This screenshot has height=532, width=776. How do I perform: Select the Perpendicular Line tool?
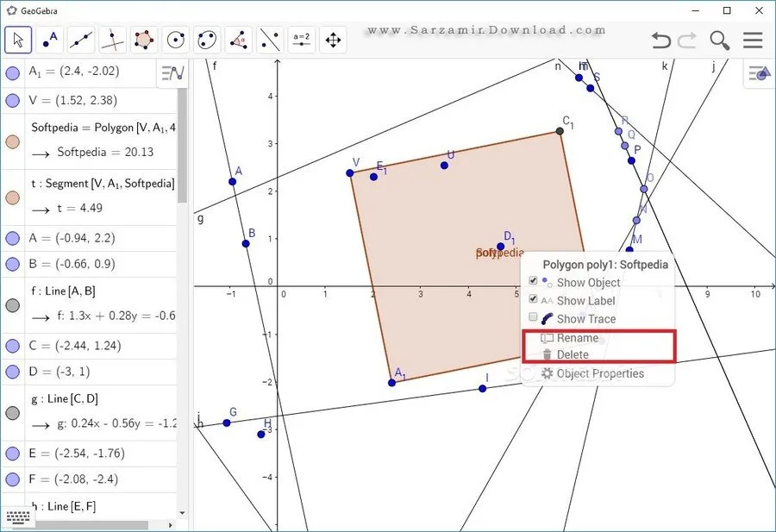113,40
